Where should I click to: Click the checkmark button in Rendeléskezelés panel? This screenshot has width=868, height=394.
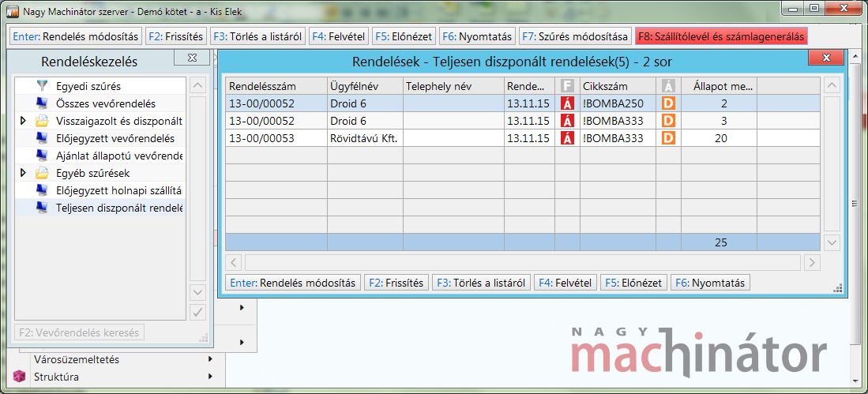pyautogui.click(x=197, y=312)
